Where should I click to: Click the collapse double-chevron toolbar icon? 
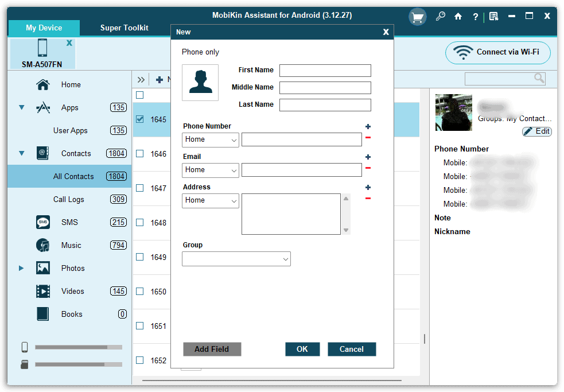click(x=141, y=80)
